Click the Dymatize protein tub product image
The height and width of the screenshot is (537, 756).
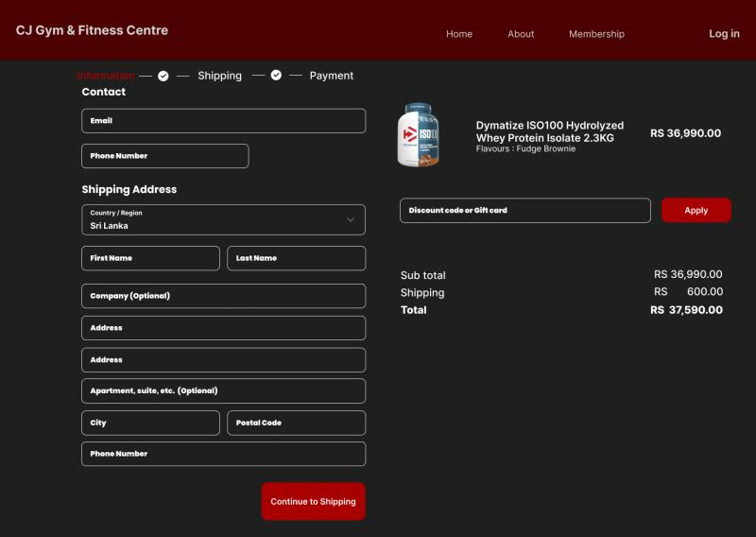click(418, 134)
